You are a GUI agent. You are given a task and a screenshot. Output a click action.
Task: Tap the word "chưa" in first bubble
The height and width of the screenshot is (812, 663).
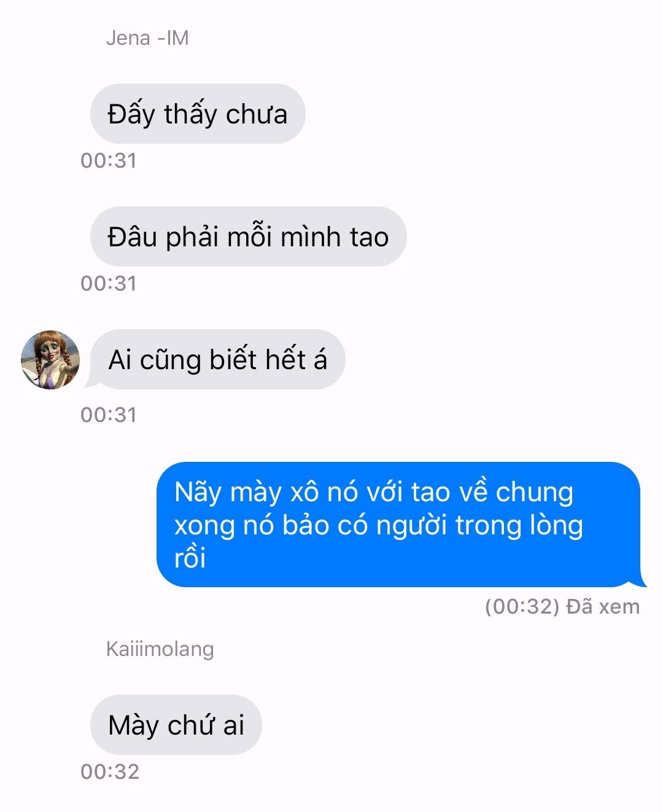coord(257,115)
